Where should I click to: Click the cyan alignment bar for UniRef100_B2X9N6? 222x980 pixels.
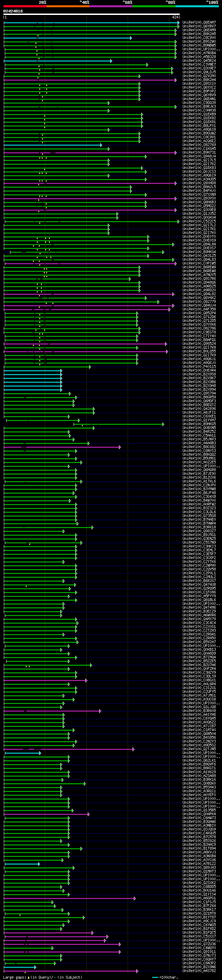[x=20, y=967]
